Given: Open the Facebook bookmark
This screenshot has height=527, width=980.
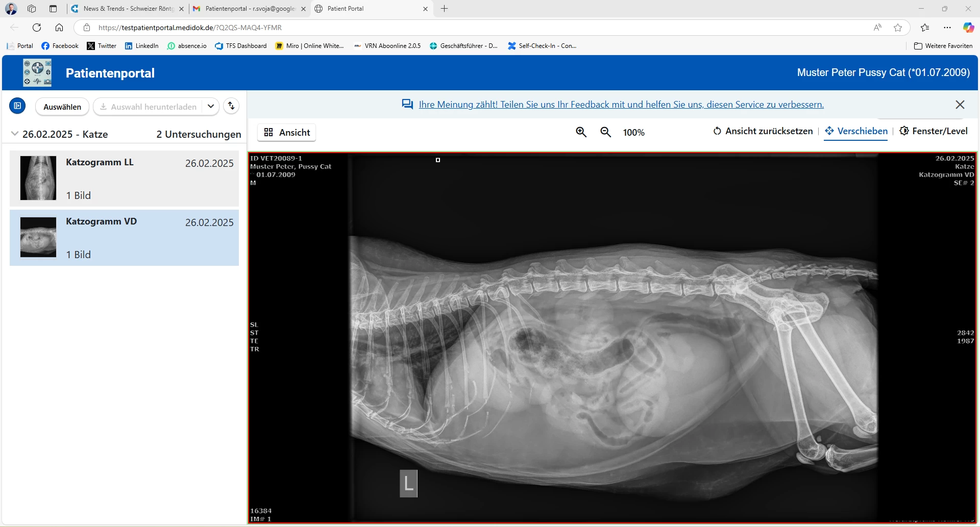Looking at the screenshot, I should (60, 46).
